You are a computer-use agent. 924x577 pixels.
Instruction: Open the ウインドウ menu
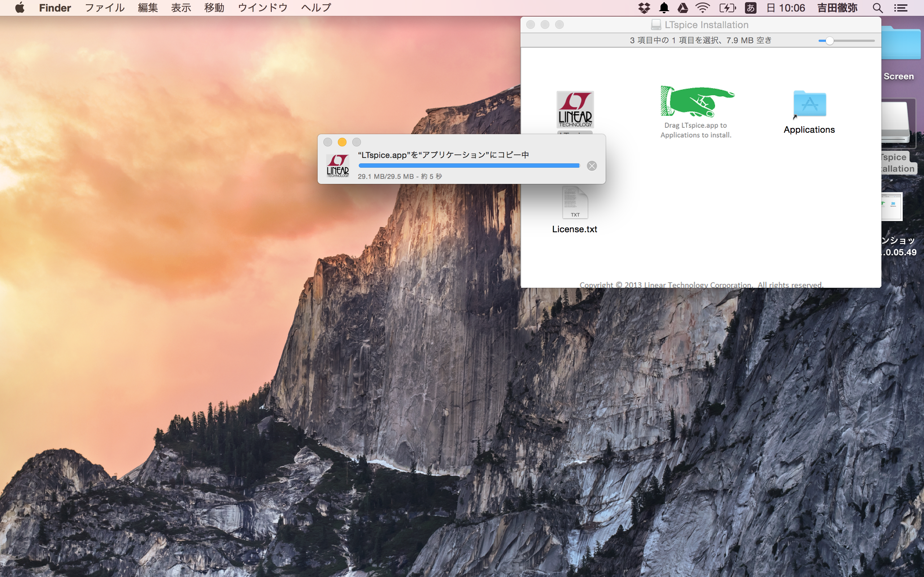pyautogui.click(x=262, y=8)
